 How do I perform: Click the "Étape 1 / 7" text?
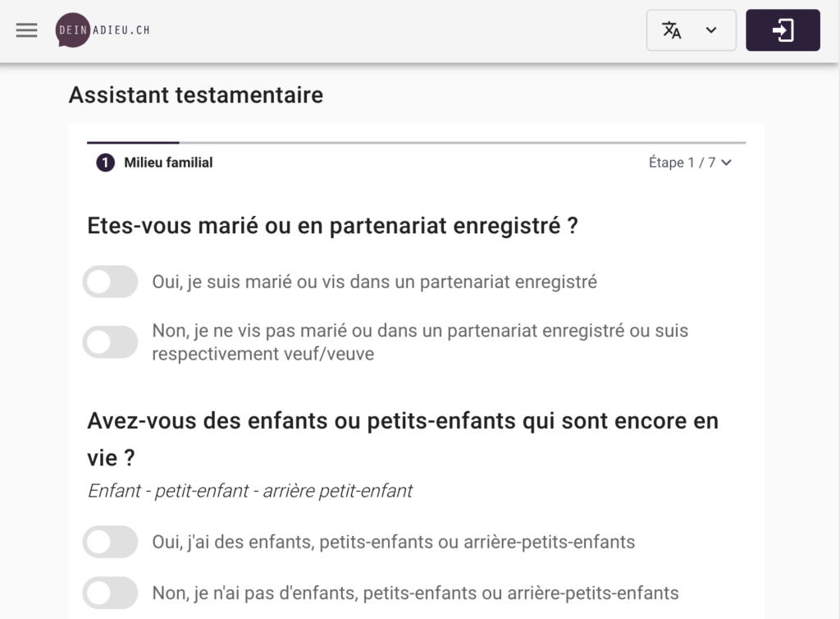point(680,163)
